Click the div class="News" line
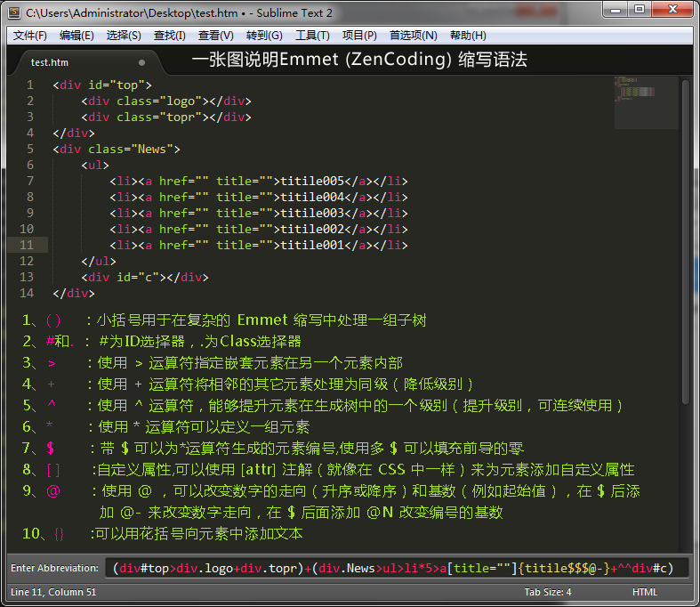 [117, 149]
